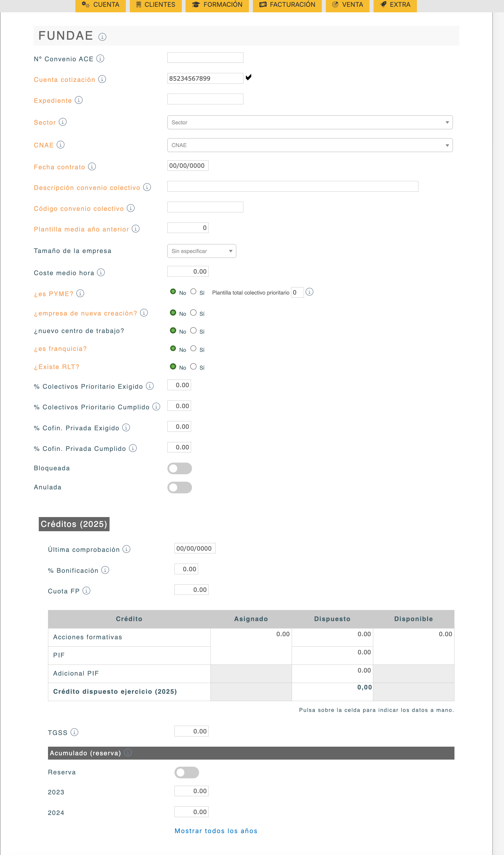Select Sí for empresa de nueva creación
Image resolution: width=504 pixels, height=855 pixels.
(x=193, y=312)
